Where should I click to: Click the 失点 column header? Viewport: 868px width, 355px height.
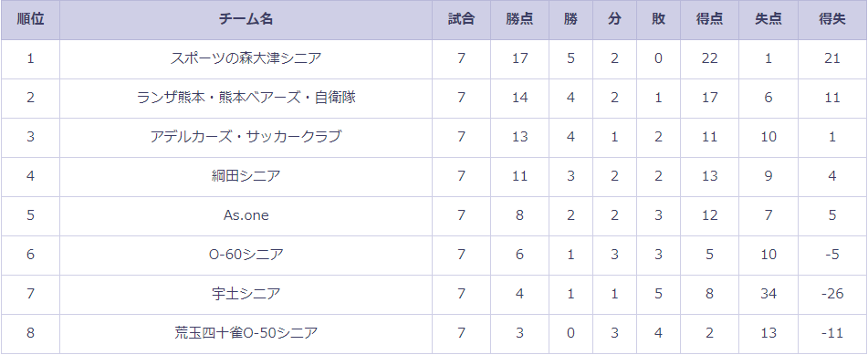[769, 19]
